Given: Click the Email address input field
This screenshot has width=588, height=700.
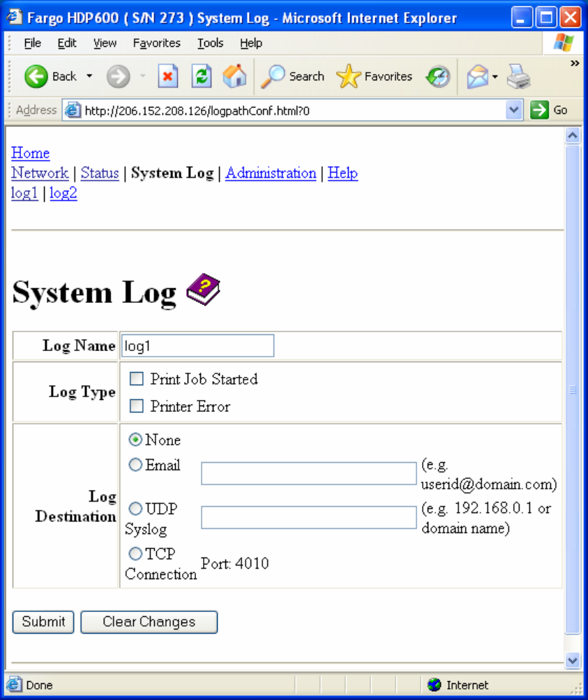Looking at the screenshot, I should 309,473.
